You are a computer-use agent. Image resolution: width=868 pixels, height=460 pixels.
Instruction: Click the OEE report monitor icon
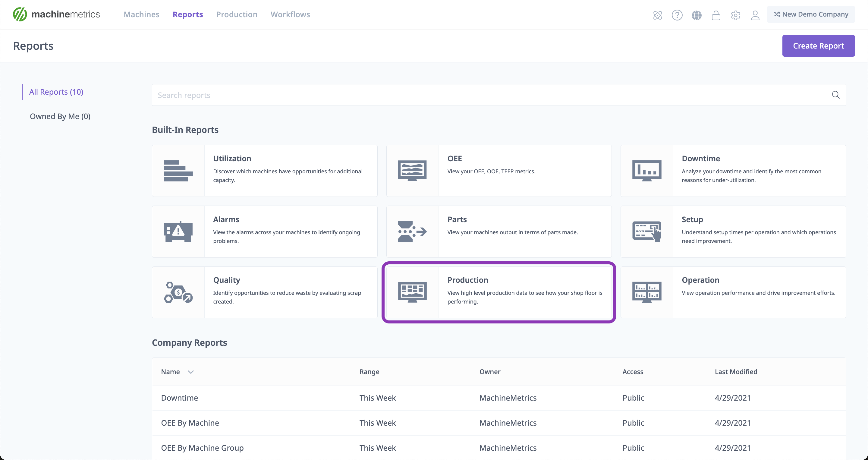click(x=412, y=171)
